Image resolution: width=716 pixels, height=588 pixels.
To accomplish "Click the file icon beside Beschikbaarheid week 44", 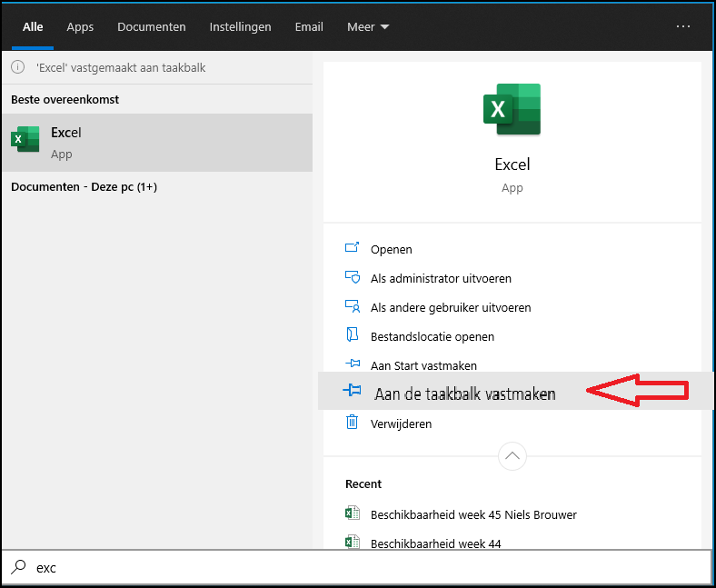I will pos(353,542).
